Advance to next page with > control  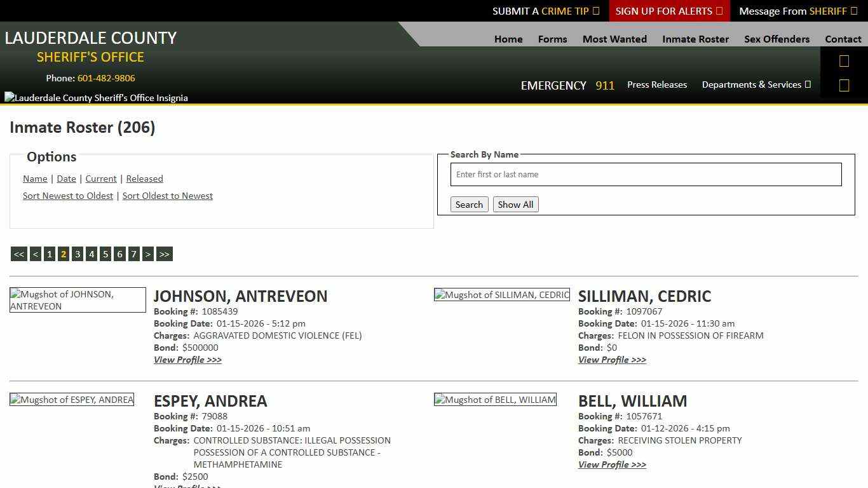point(148,254)
